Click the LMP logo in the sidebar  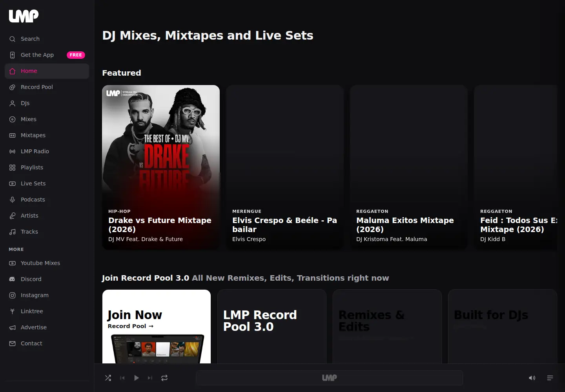24,16
